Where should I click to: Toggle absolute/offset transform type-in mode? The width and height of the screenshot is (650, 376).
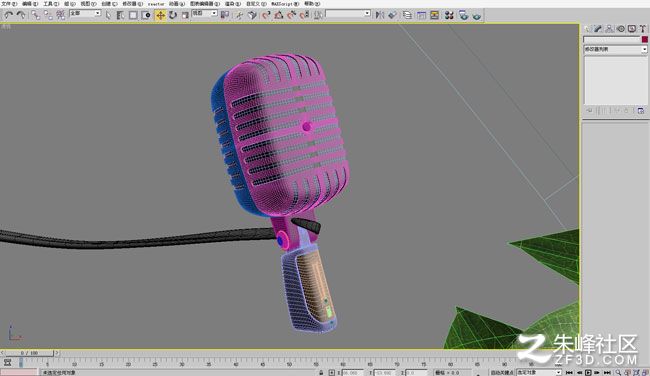pos(331,373)
